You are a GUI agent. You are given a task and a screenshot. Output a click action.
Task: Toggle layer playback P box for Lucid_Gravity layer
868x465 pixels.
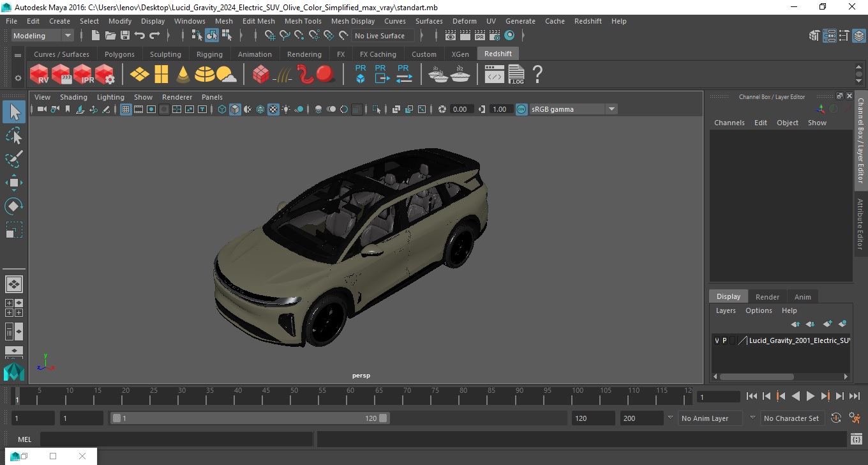724,341
